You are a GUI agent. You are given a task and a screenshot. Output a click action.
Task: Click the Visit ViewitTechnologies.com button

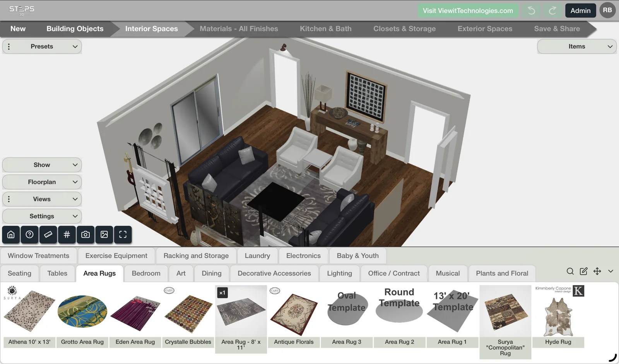[468, 10]
